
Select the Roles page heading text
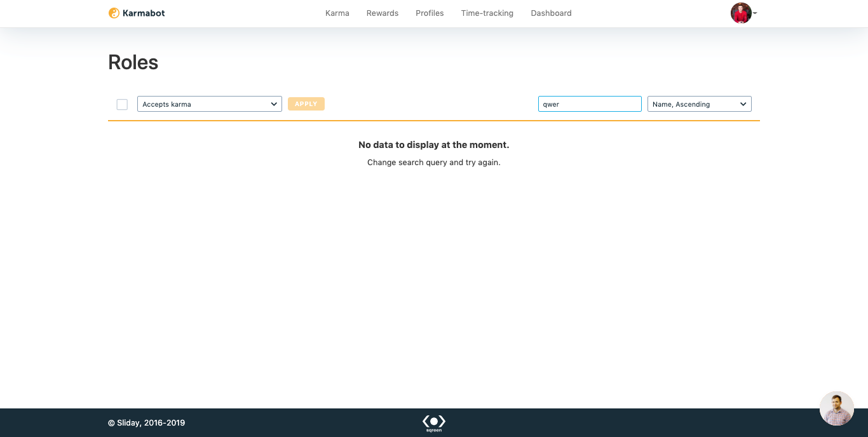133,62
